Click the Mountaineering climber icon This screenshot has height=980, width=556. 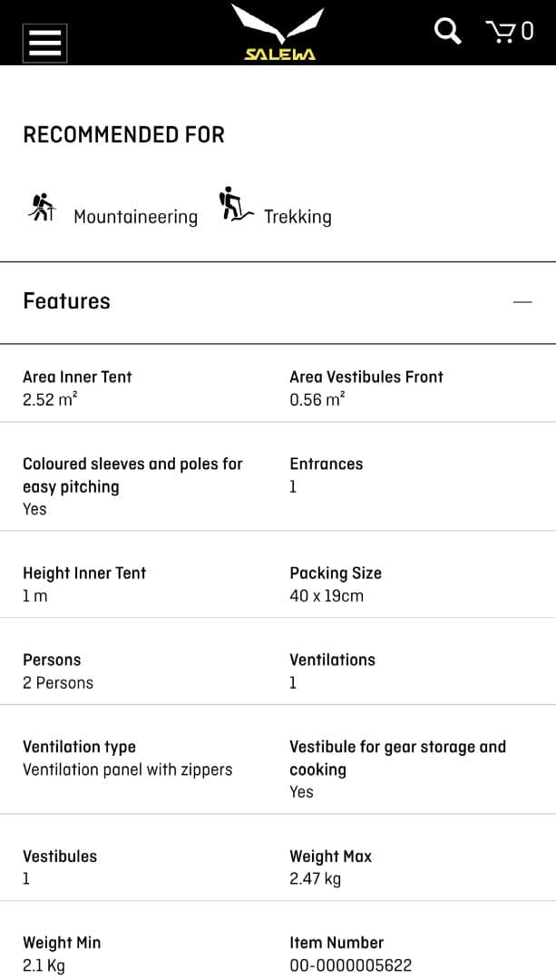tap(42, 208)
